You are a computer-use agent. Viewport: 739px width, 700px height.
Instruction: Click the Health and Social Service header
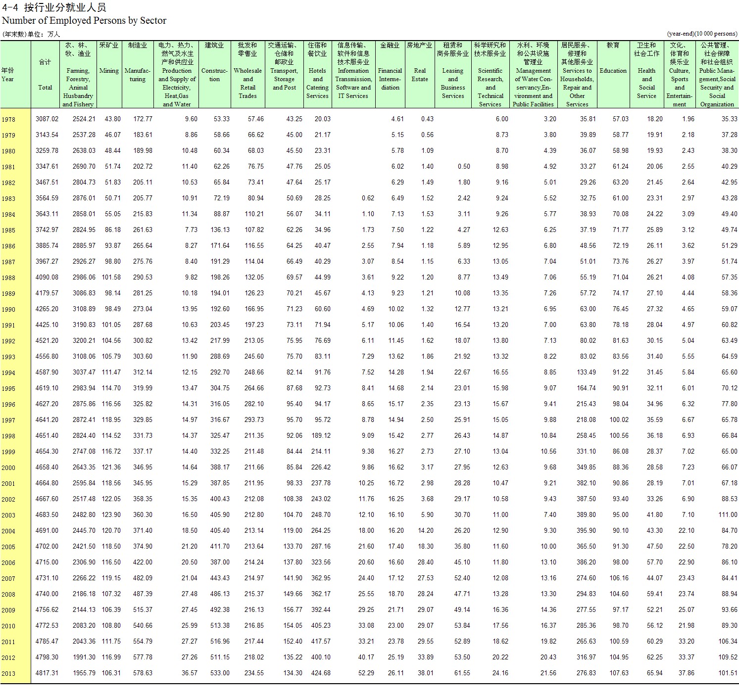tap(646, 75)
